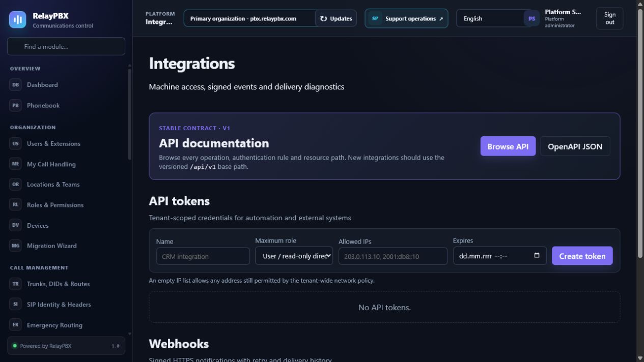The image size is (644, 362).
Task: Click the RelayPBX logo icon
Action: 18,20
